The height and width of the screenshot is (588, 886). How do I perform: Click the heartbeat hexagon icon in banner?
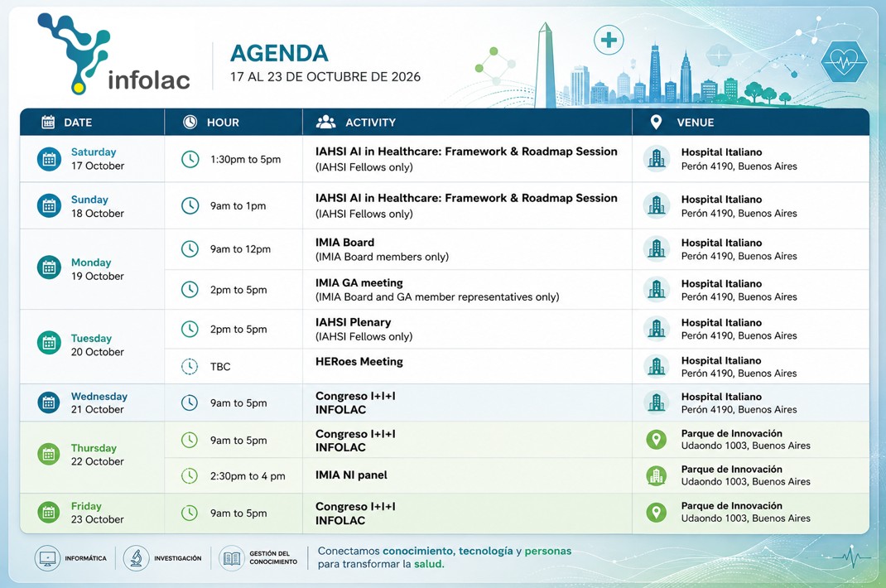tap(845, 61)
